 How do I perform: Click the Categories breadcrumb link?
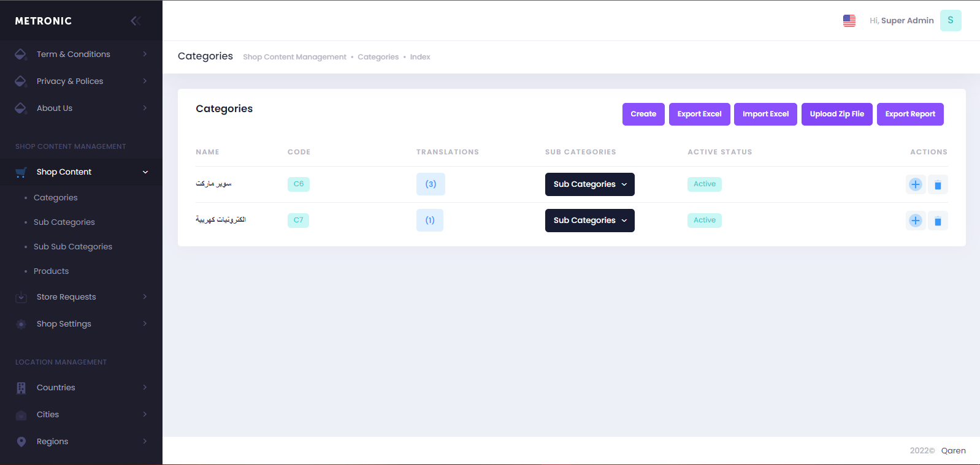coord(378,57)
